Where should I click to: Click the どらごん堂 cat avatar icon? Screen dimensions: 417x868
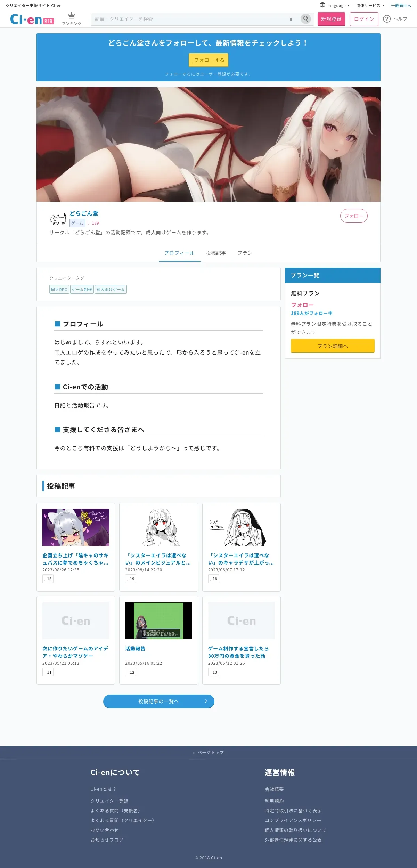tap(58, 219)
